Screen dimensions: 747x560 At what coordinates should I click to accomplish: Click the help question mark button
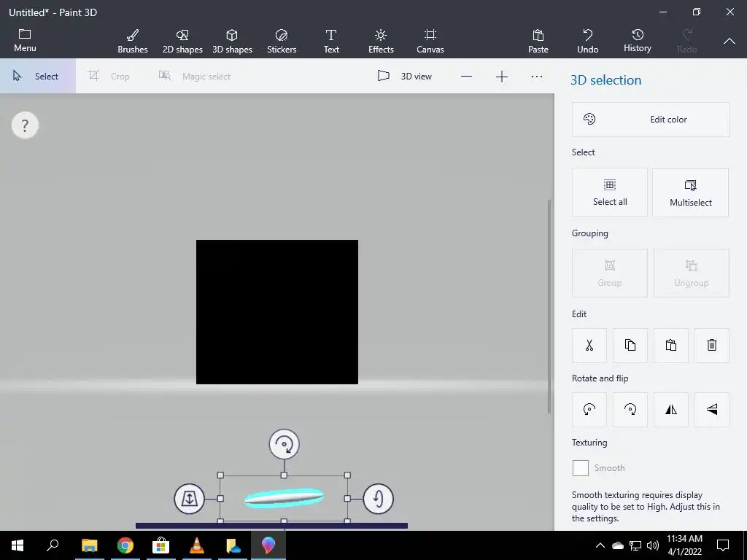(x=25, y=125)
